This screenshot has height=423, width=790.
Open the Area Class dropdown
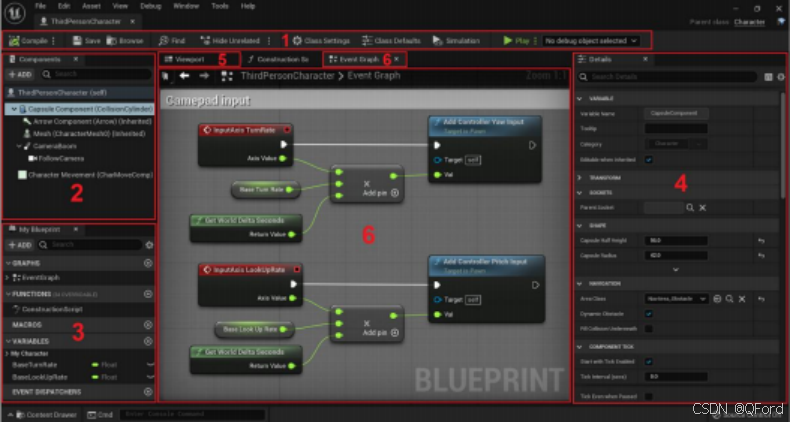677,299
